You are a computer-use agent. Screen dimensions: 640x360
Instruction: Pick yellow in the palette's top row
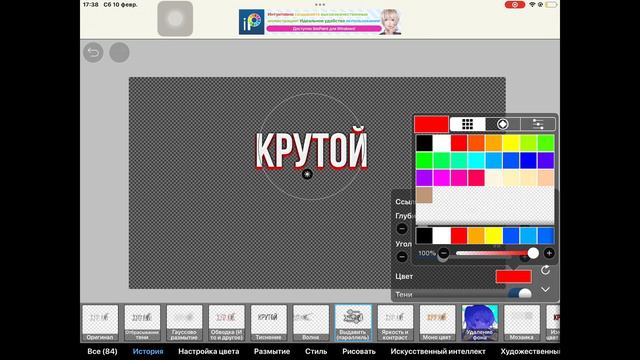[x=511, y=143]
